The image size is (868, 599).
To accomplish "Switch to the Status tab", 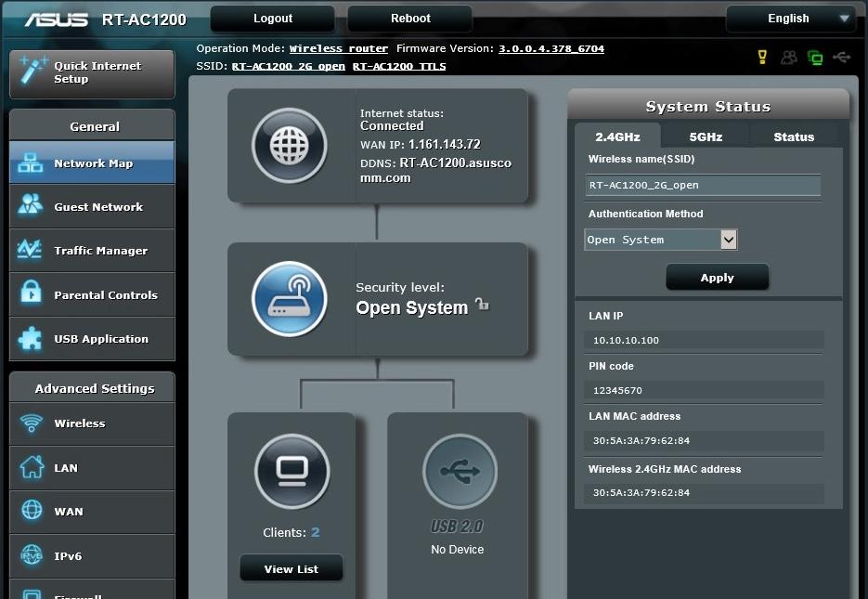I will coord(794,137).
